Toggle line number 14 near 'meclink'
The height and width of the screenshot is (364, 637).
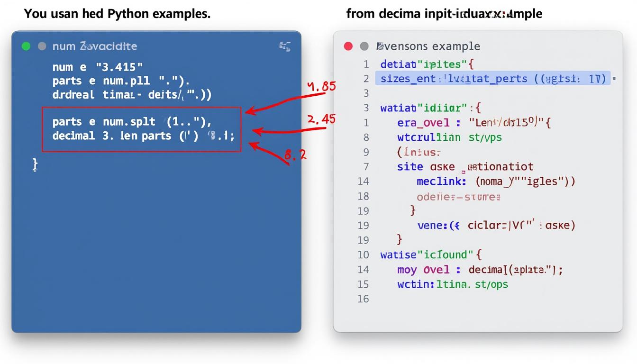click(x=364, y=181)
